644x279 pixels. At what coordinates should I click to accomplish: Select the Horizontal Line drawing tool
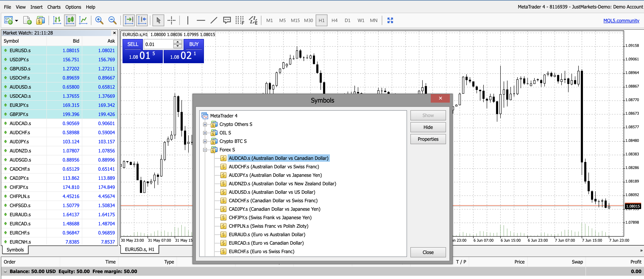(201, 21)
